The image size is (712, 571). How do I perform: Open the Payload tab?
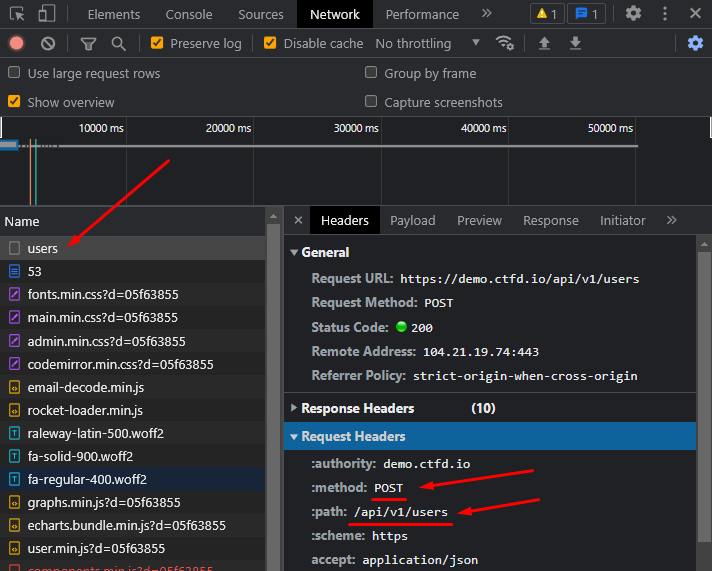click(x=412, y=220)
